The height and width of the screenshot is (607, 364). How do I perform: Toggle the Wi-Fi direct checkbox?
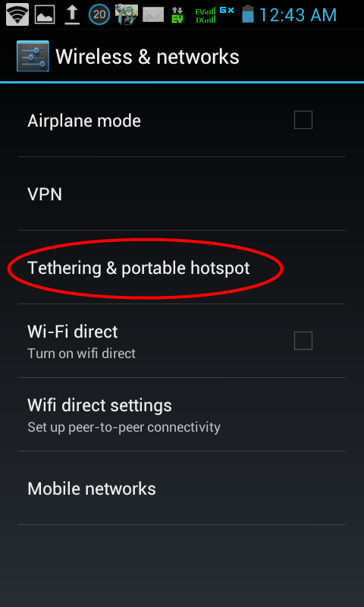tap(303, 341)
